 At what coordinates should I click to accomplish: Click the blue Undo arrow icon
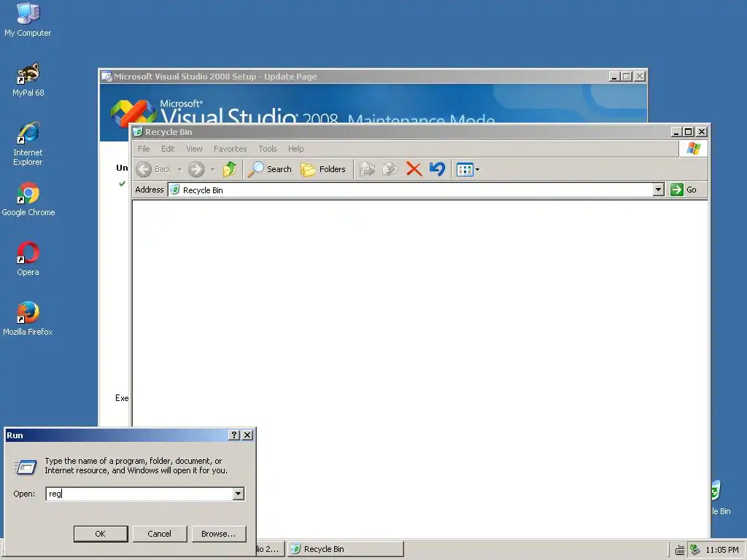[x=437, y=169]
